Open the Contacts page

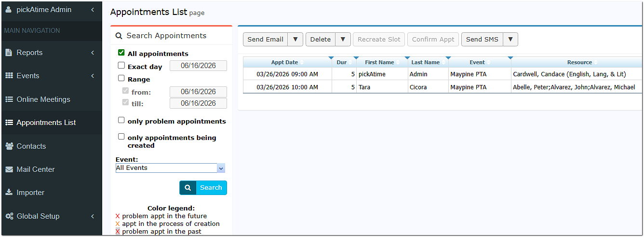click(x=31, y=146)
